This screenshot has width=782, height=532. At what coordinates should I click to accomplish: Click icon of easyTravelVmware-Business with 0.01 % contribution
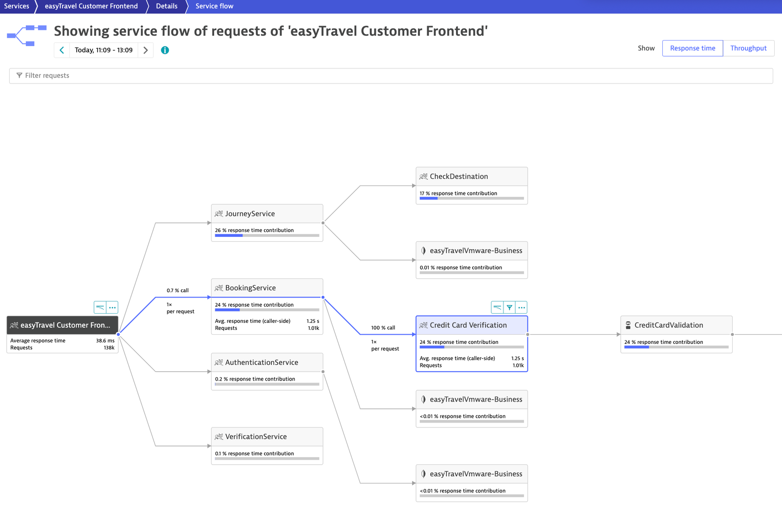[x=424, y=251]
